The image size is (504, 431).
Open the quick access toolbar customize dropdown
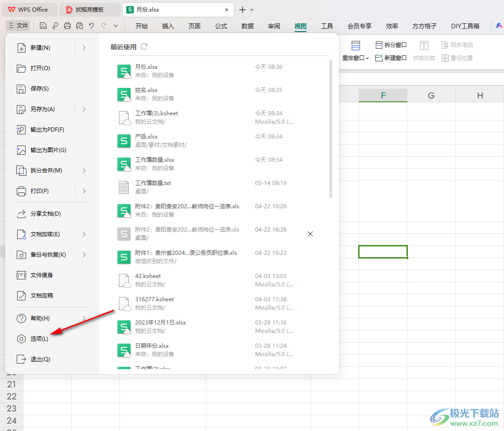(x=116, y=26)
